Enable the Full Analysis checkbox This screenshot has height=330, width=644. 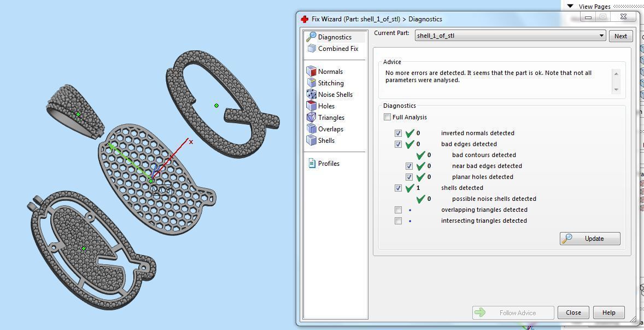point(387,117)
